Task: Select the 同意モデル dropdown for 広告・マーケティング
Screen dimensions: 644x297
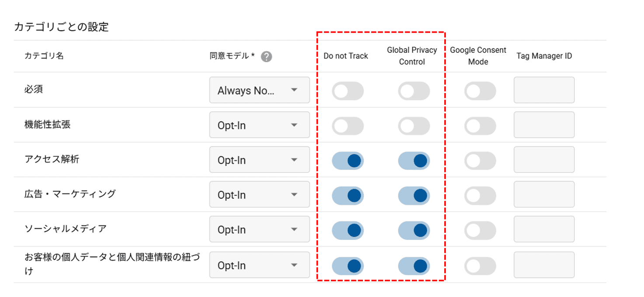Action: coord(259,195)
